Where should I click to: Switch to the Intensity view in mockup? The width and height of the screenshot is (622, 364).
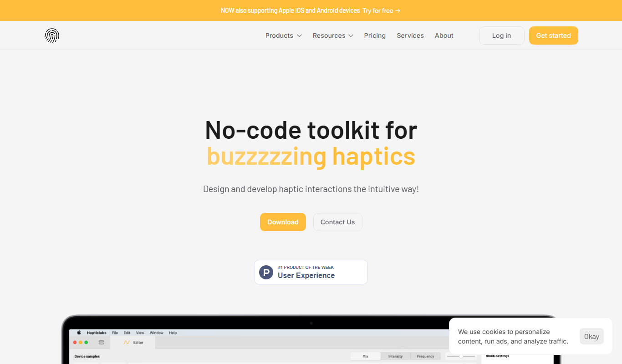tap(395, 356)
